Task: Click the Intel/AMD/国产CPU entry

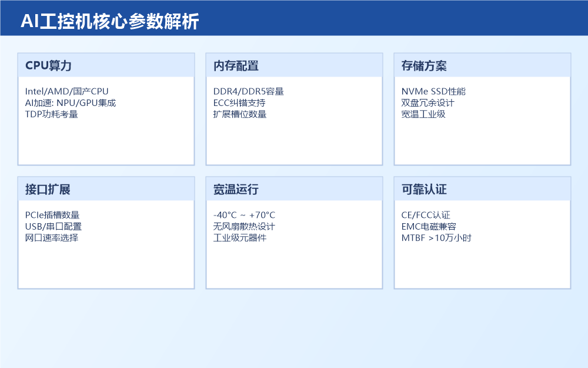Action: 67,91
